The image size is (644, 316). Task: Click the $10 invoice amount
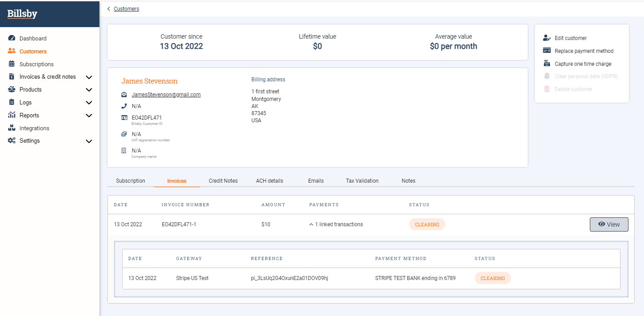click(266, 224)
